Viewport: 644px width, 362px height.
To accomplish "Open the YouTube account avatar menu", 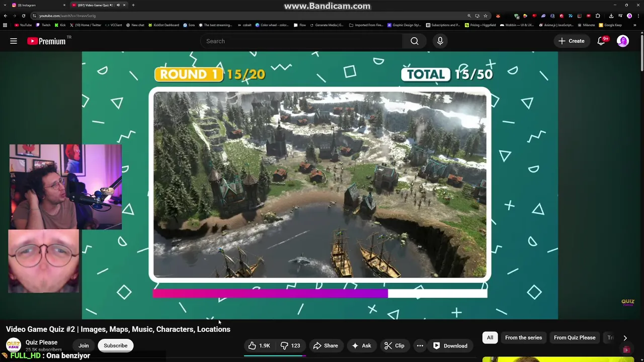I will [623, 41].
